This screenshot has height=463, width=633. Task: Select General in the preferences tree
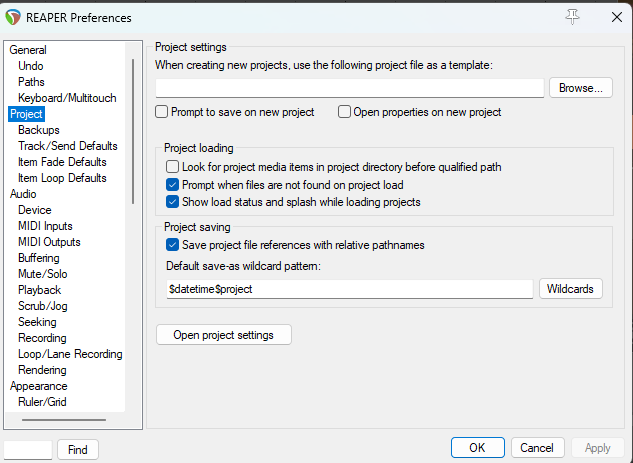[28, 50]
